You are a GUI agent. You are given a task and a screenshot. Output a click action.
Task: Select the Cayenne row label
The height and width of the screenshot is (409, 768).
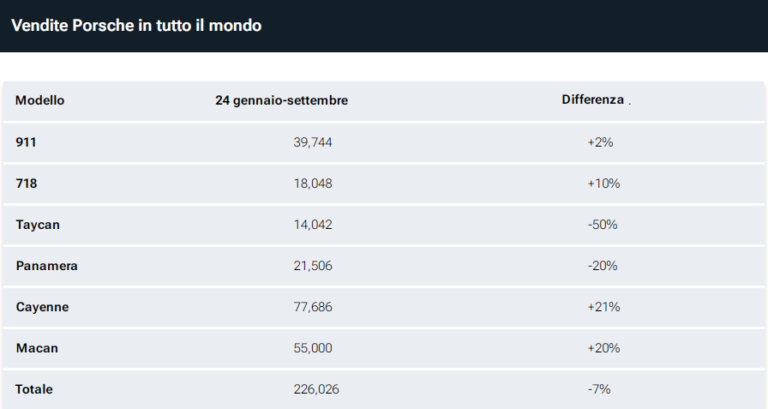click(43, 306)
